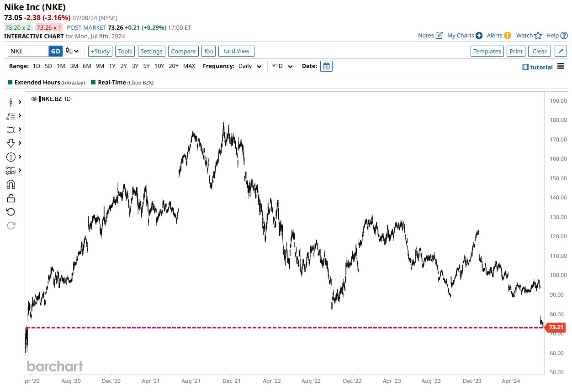The height and width of the screenshot is (392, 572).
Task: Open the Frequency Daily dropdown
Action: 250,66
